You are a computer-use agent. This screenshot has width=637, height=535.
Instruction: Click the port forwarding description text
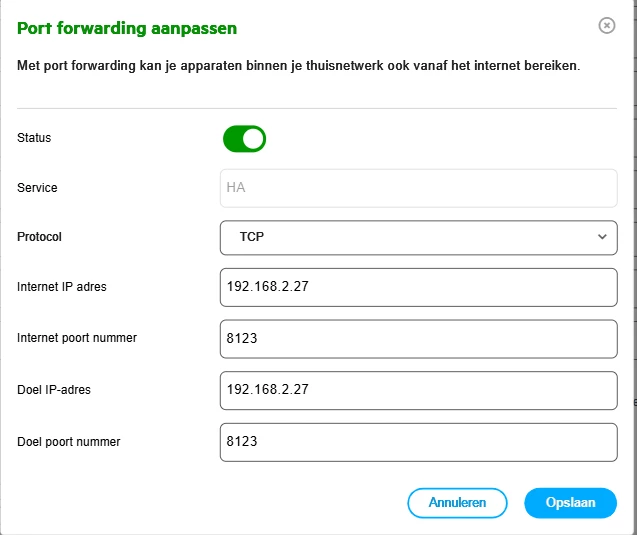coord(299,66)
